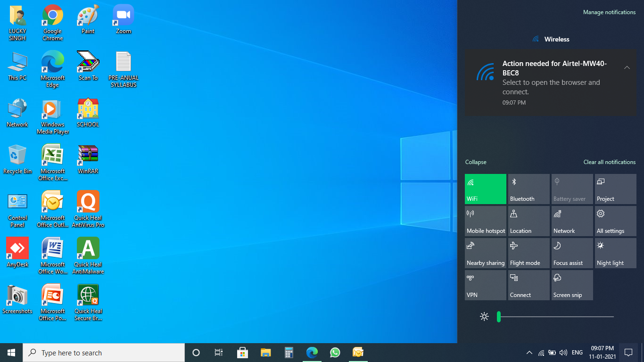
Task: Select the Network desktop icon
Action: tap(17, 113)
